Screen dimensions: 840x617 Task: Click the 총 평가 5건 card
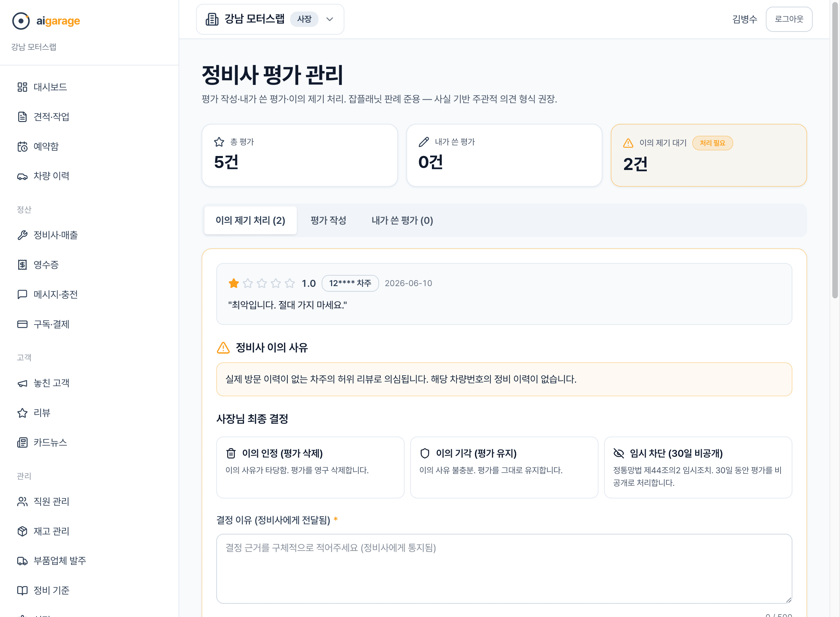[299, 155]
